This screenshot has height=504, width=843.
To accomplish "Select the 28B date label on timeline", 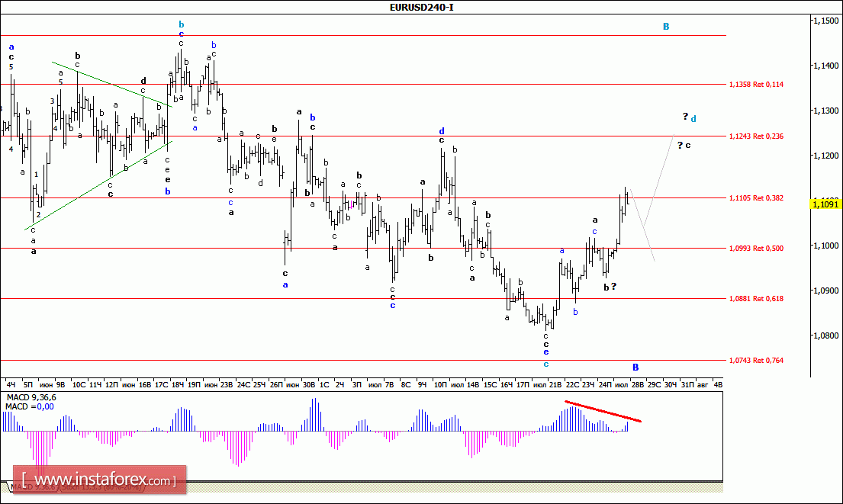I will coord(638,384).
